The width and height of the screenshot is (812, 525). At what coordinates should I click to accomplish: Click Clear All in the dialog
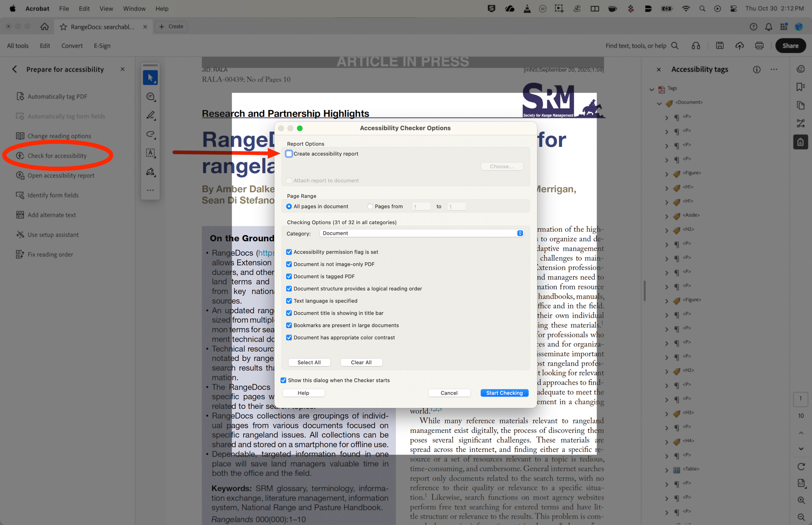point(361,362)
